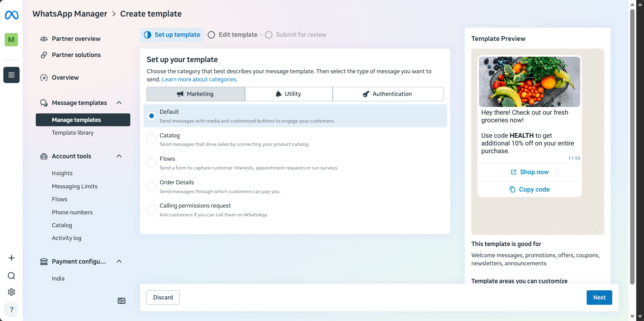Open the search magnifier icon

click(11, 276)
